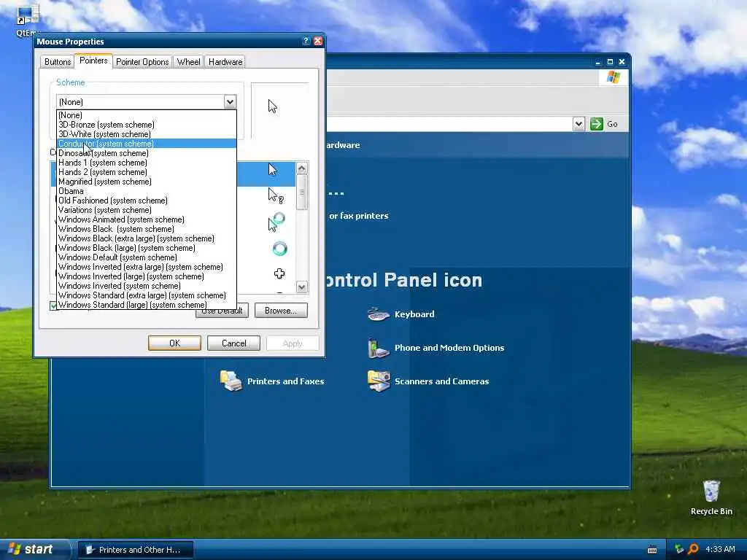Open Printers and Faxes icon
Image resolution: width=747 pixels, height=560 pixels.
coord(231,381)
